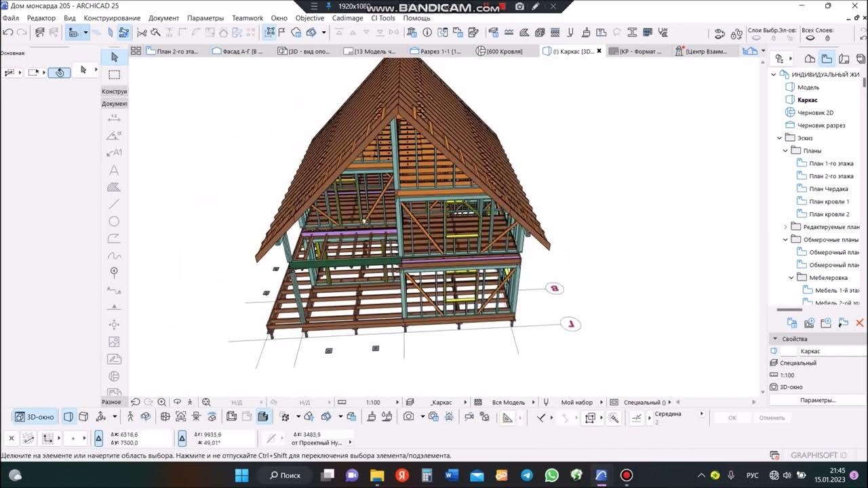Click the red delete X in Navigator
Image resolution: width=868 pixels, height=488 pixels.
click(x=860, y=323)
